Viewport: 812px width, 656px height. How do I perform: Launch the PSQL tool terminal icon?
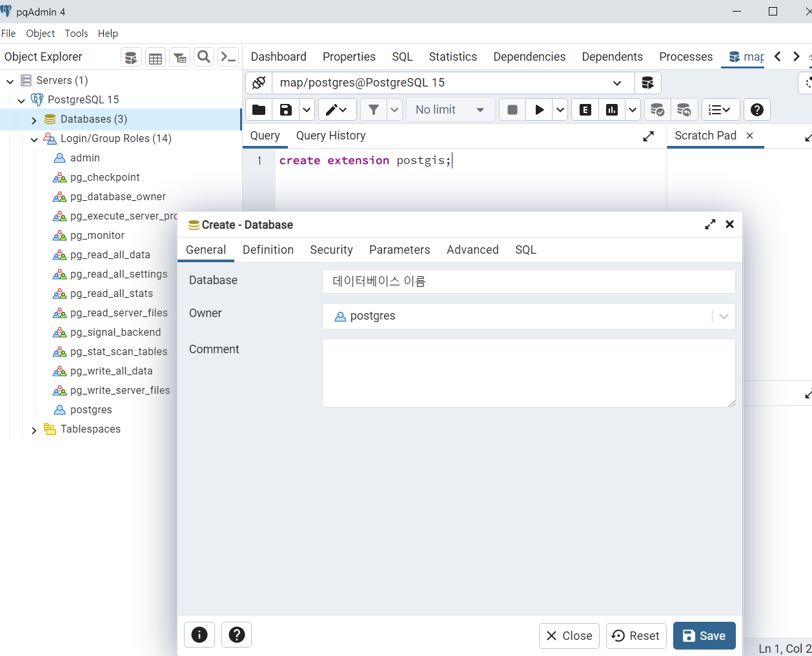pyautogui.click(x=228, y=57)
